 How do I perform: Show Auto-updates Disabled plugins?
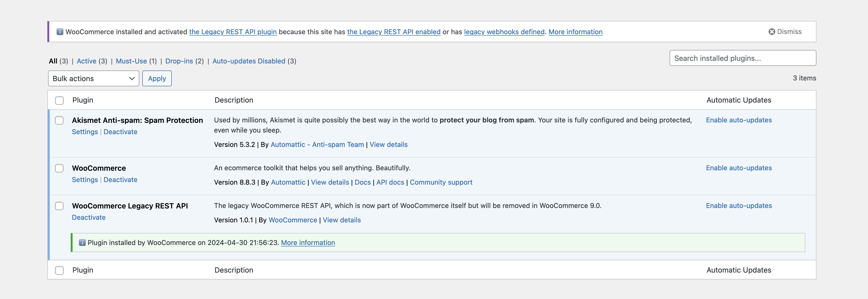249,61
